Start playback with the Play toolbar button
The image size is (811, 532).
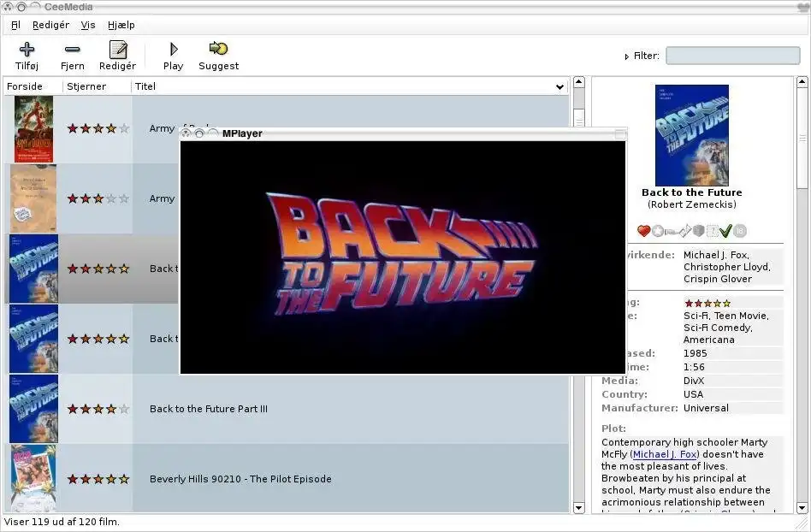[174, 49]
